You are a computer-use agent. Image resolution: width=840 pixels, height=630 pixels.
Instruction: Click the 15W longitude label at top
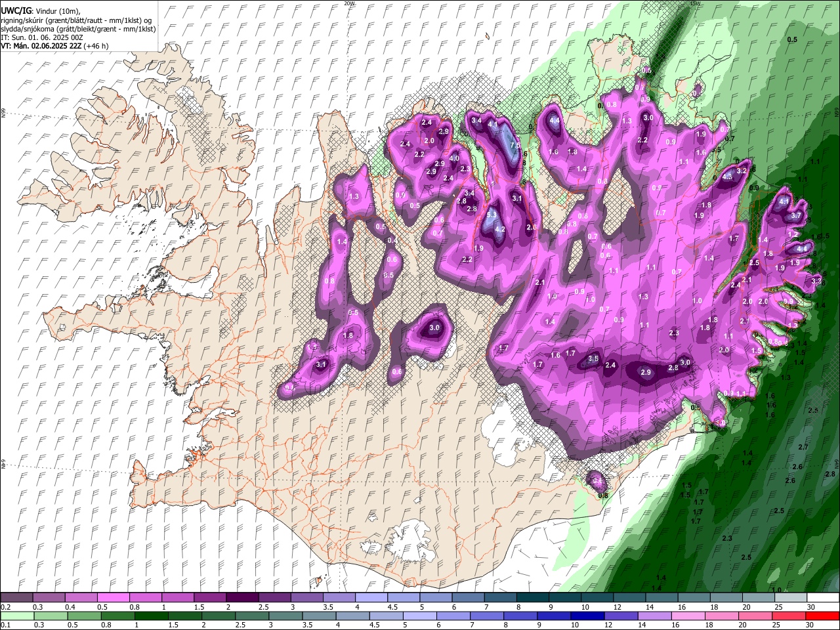point(695,3)
